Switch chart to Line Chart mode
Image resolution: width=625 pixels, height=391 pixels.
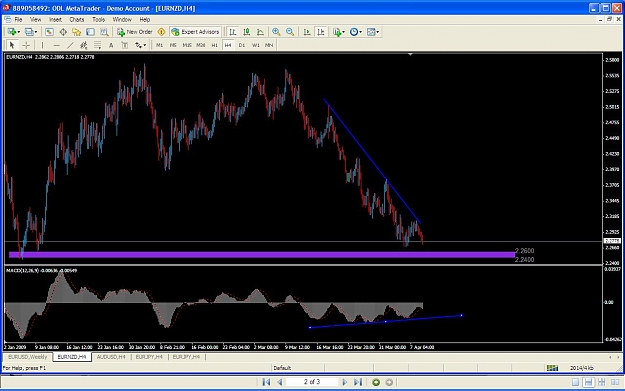click(x=260, y=32)
